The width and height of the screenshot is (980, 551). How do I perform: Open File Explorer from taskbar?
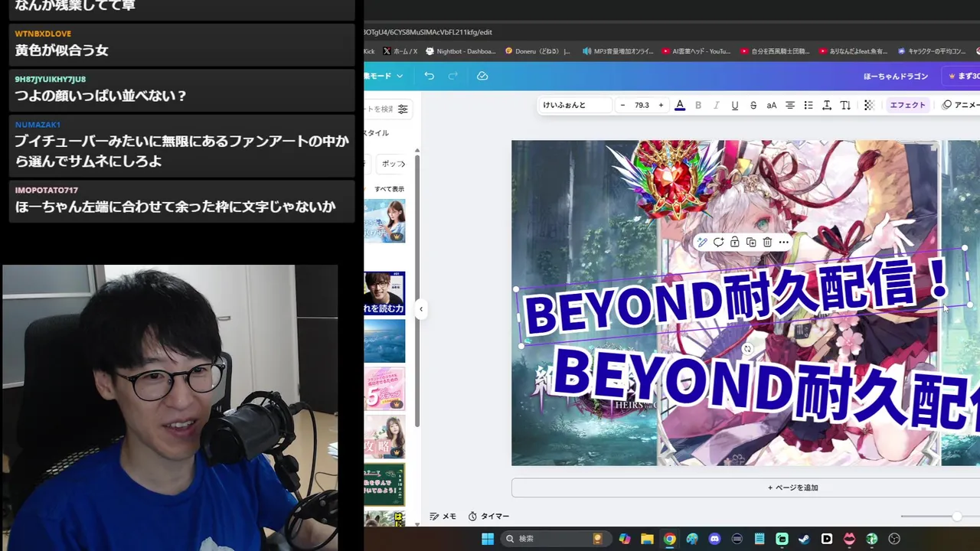tap(647, 539)
